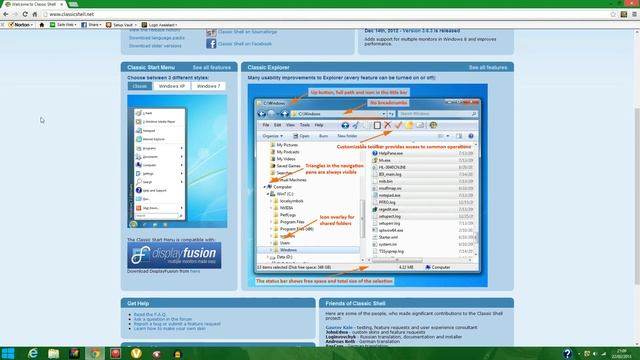Open File Explorer from the taskbar
Viewport: 640px width, 360px height.
tap(53, 353)
